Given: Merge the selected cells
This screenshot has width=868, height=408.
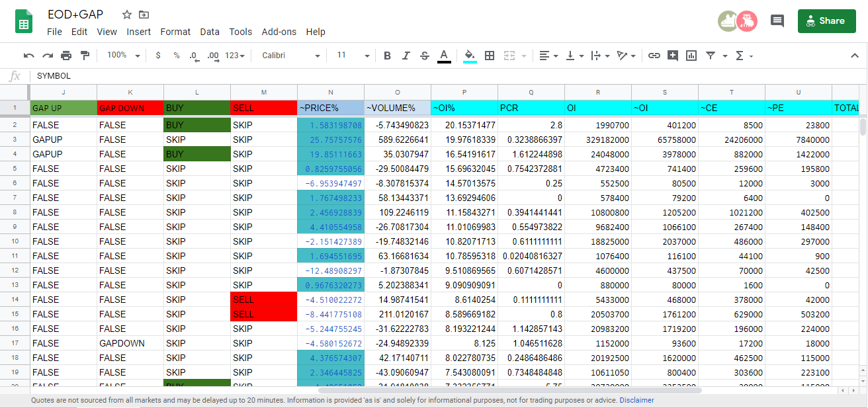Looking at the screenshot, I should pos(509,56).
